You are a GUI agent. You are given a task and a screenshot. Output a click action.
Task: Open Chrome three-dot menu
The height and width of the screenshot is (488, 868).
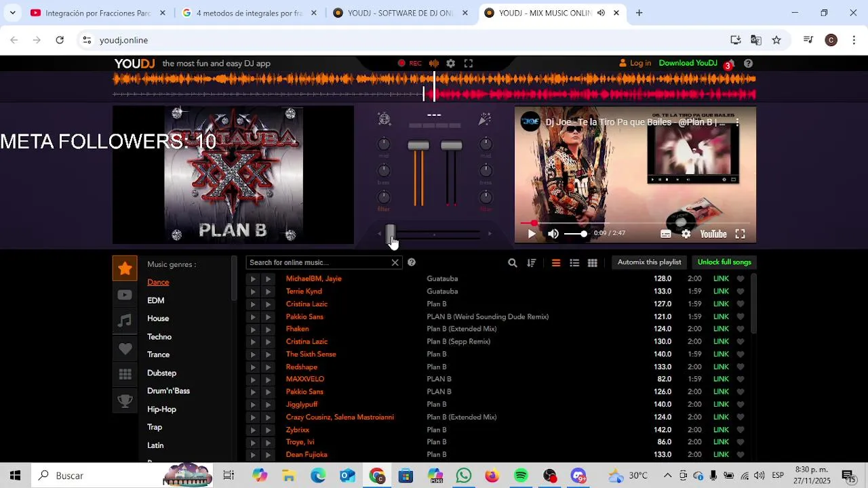pyautogui.click(x=854, y=40)
